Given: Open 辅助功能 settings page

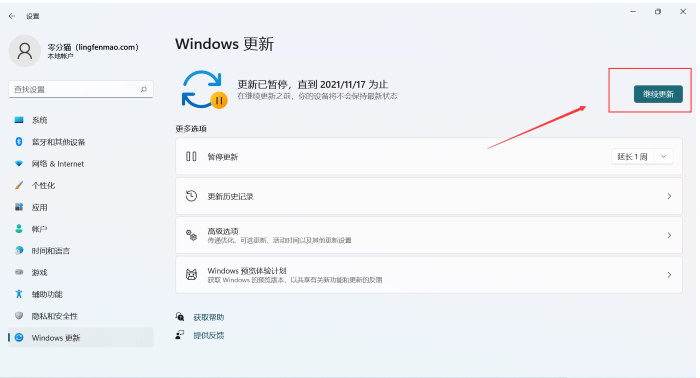Looking at the screenshot, I should pyautogui.click(x=47, y=295).
